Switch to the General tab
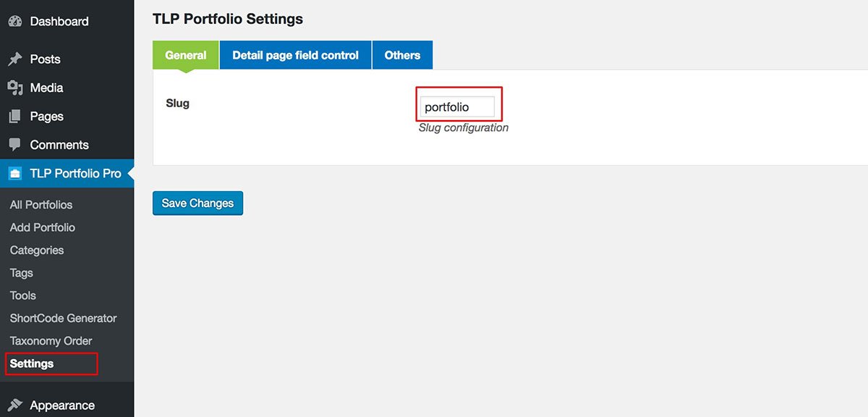The image size is (868, 417). pyautogui.click(x=186, y=55)
